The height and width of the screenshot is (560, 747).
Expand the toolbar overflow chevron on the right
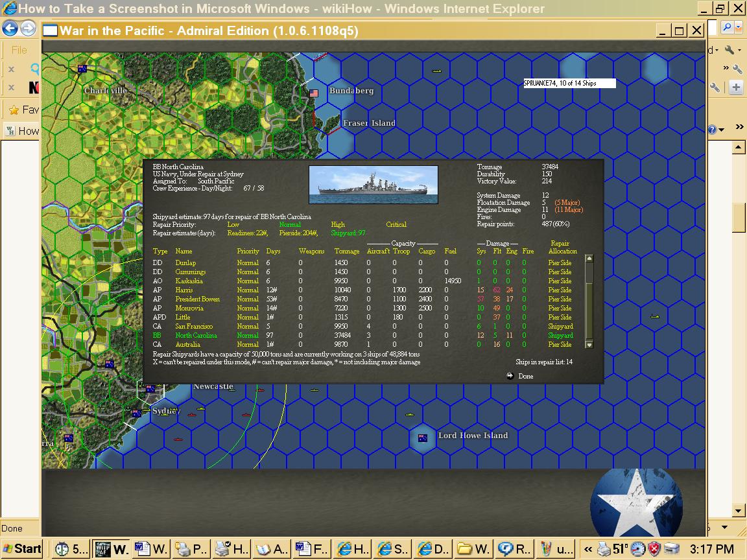coord(739,128)
